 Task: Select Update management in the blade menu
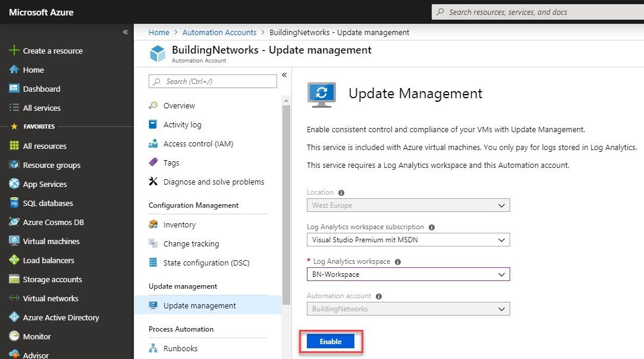pos(208,305)
